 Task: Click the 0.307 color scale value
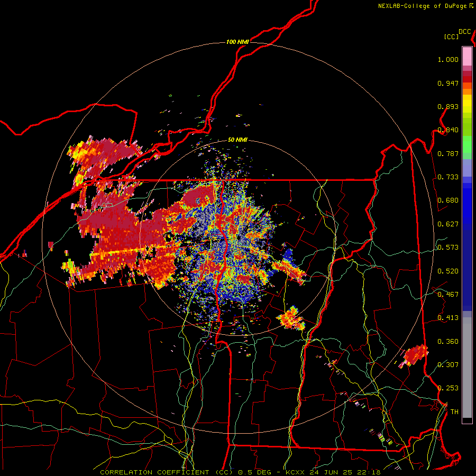pos(448,365)
